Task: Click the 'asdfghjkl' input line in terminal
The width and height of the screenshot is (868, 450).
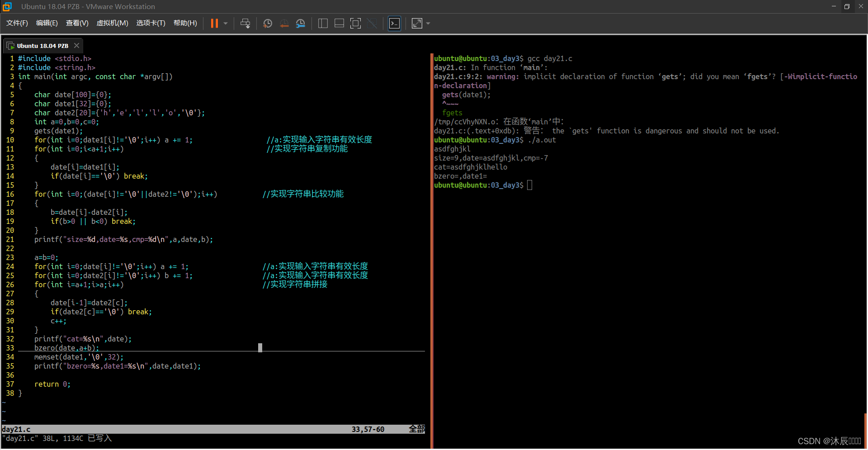Action: tap(452, 149)
